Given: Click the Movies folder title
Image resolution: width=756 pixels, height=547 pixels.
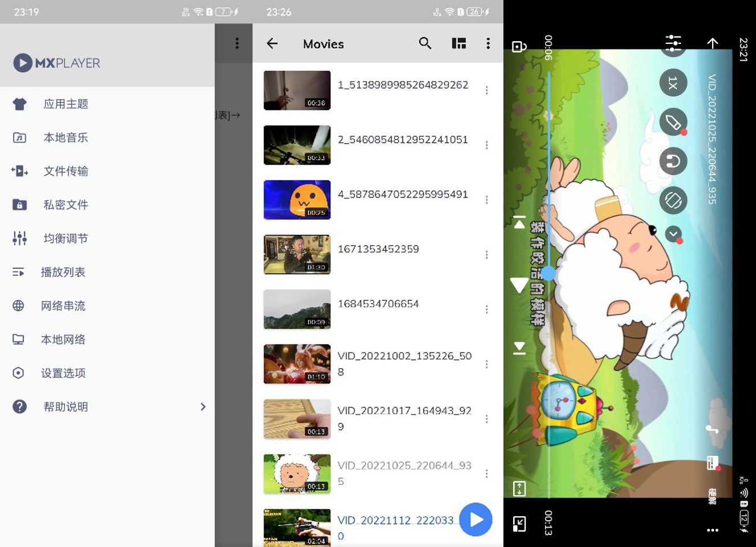Looking at the screenshot, I should point(323,44).
